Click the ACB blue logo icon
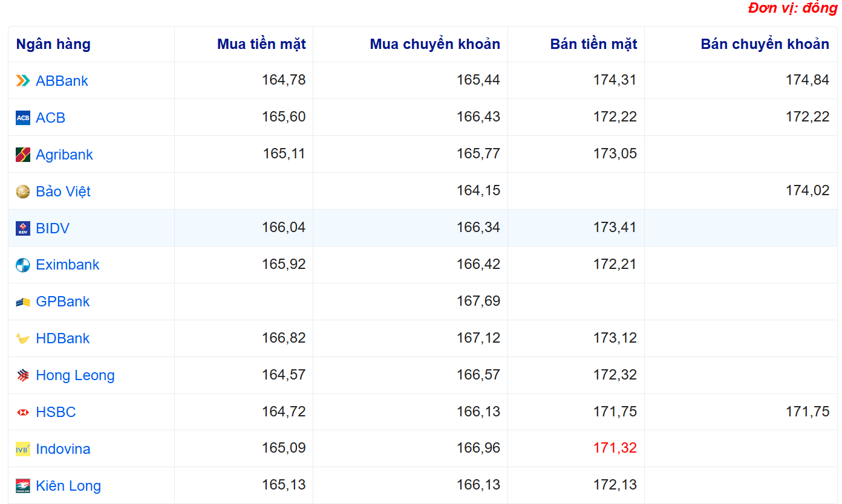 (x=23, y=118)
